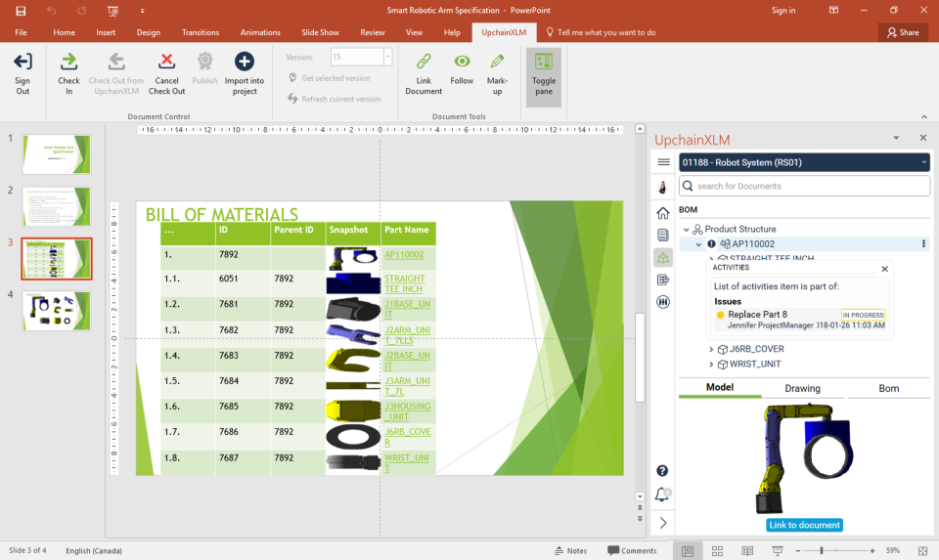Click the Check In icon
Screen dimensions: 939x560
pos(68,63)
